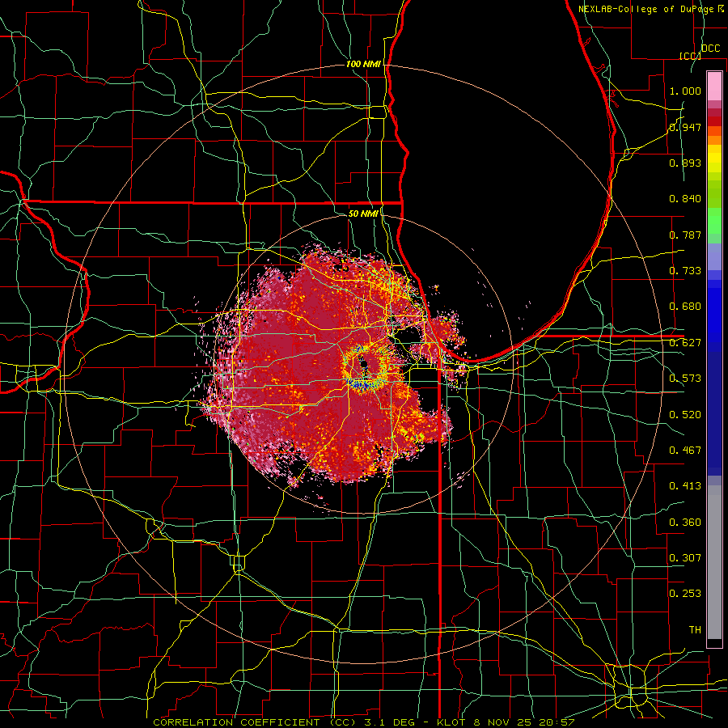Click the 0.573 colorbar value

coord(685,379)
